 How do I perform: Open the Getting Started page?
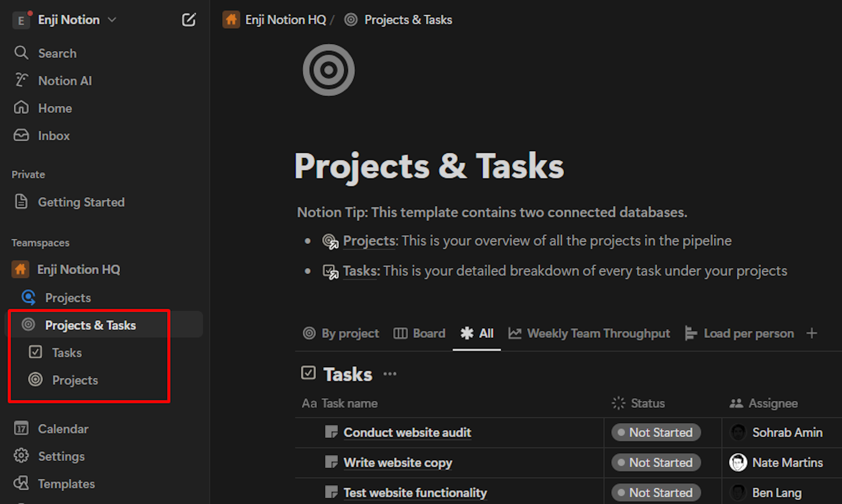coord(81,202)
